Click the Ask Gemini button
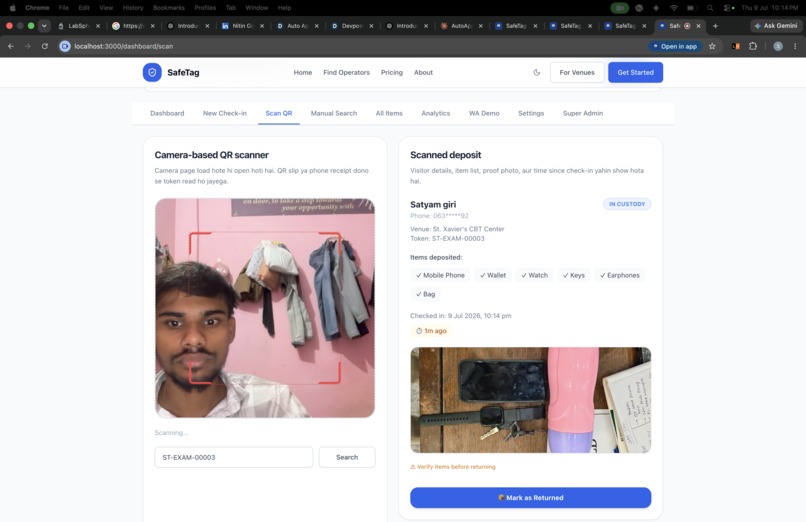This screenshot has height=522, width=806. (x=776, y=26)
